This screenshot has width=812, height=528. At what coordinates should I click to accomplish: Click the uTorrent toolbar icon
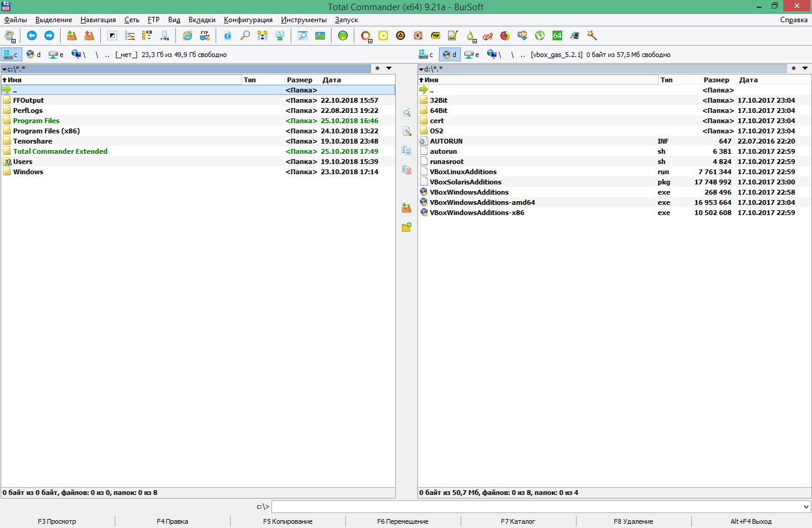pyautogui.click(x=540, y=36)
